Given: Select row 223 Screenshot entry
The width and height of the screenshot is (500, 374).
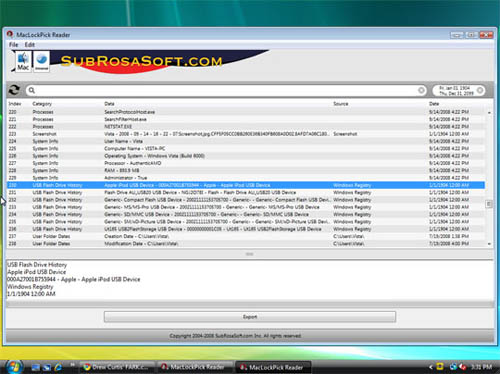Looking at the screenshot, I should 246,134.
